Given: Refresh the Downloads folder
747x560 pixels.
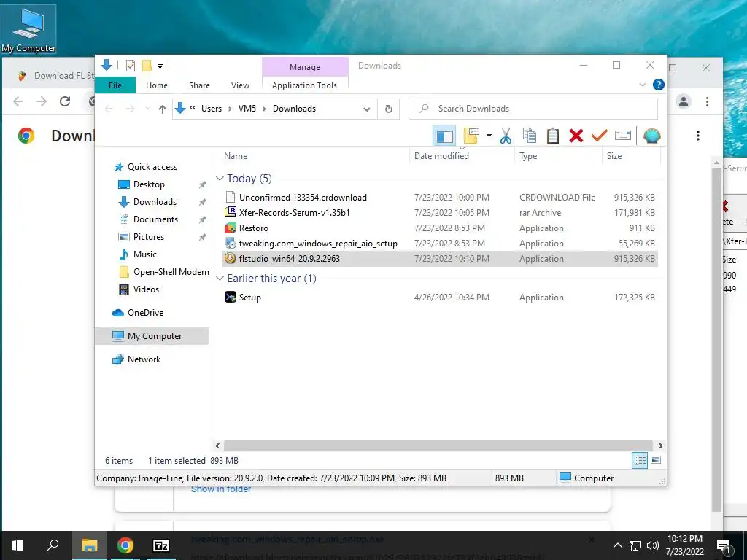Looking at the screenshot, I should [389, 109].
